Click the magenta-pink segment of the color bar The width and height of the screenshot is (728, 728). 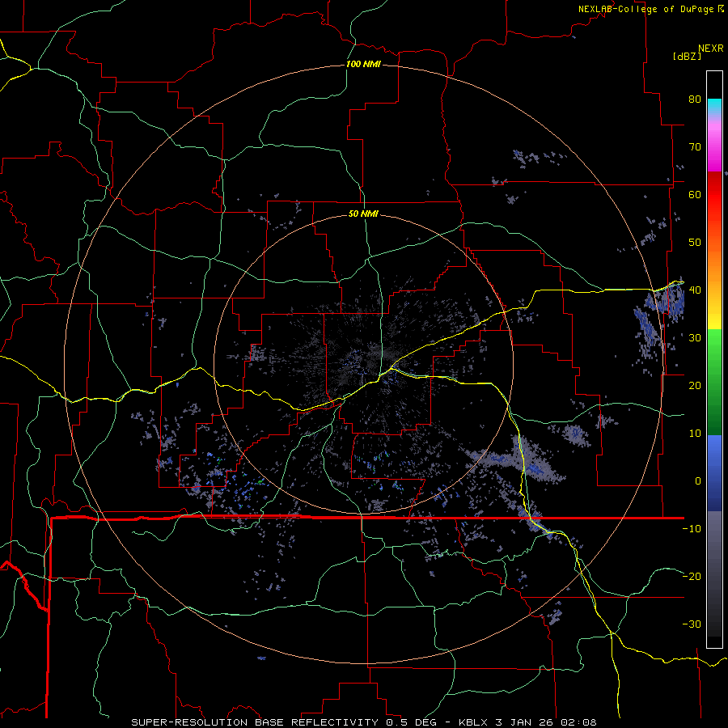(x=714, y=144)
